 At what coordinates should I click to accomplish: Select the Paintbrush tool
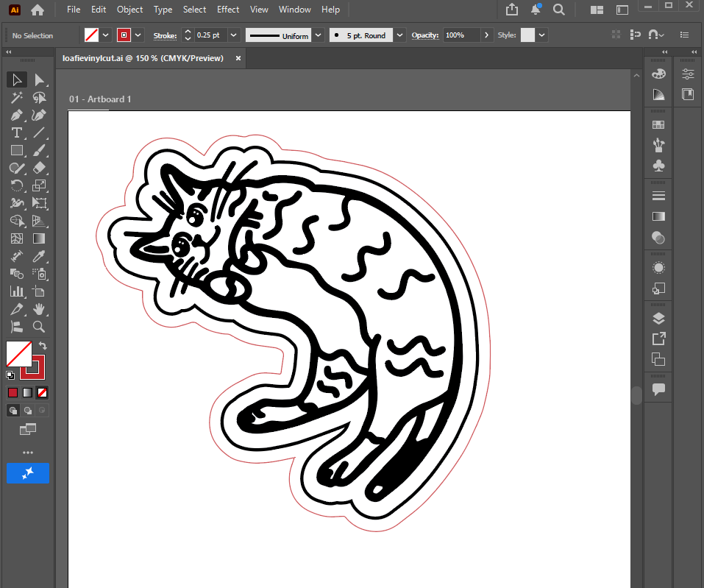coord(40,150)
